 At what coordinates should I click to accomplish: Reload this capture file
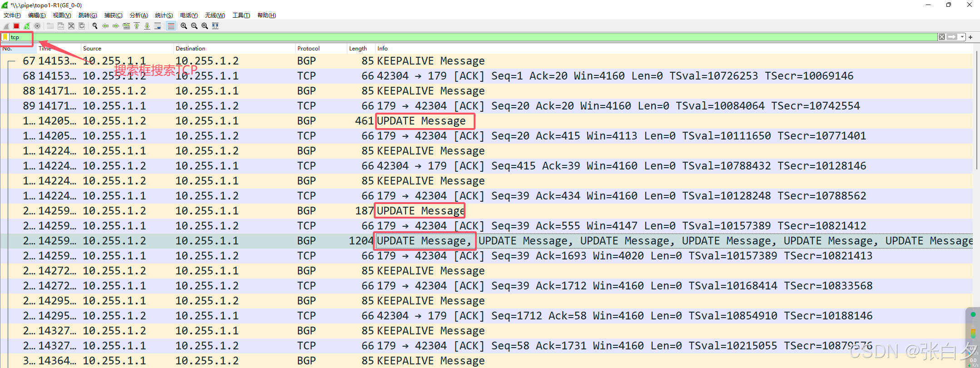(82, 26)
